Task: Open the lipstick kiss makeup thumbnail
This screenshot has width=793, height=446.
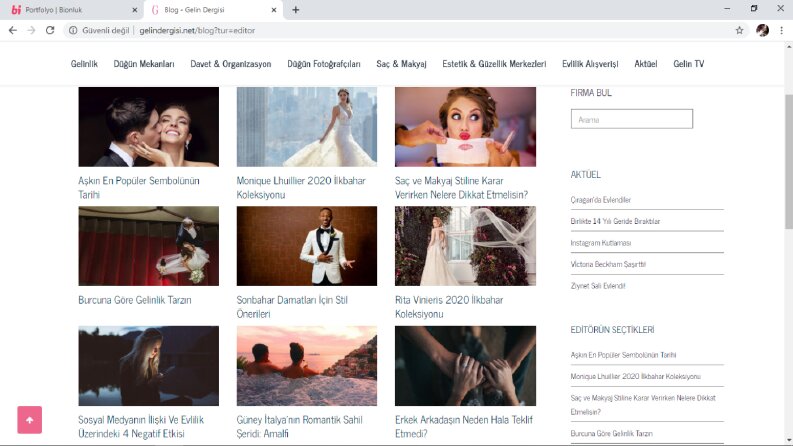Action: pyautogui.click(x=465, y=126)
